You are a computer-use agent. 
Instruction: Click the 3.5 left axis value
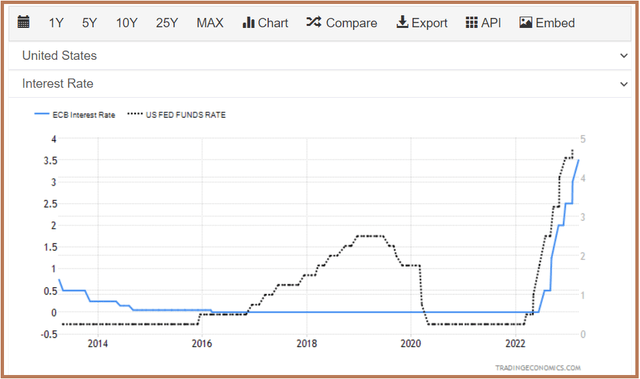point(51,161)
